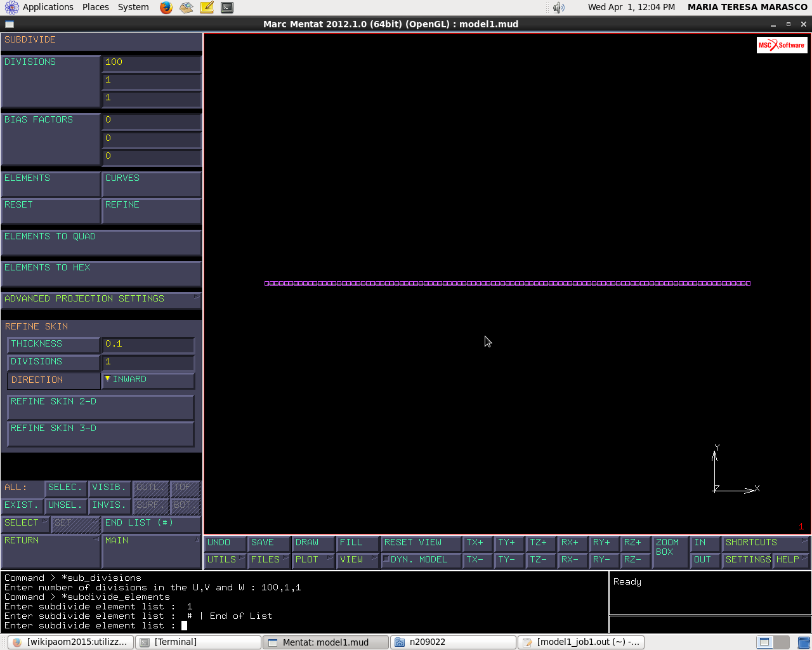Viewport: 812px width, 650px height.
Task: Expand ADVANCED PROJECTION SETTINGS submenu
Action: coord(101,299)
